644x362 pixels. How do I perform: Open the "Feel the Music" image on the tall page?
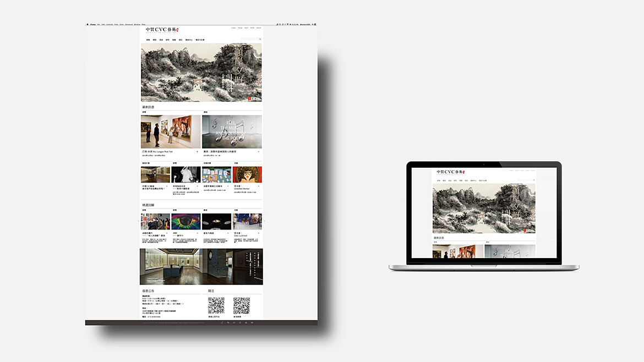point(232,131)
